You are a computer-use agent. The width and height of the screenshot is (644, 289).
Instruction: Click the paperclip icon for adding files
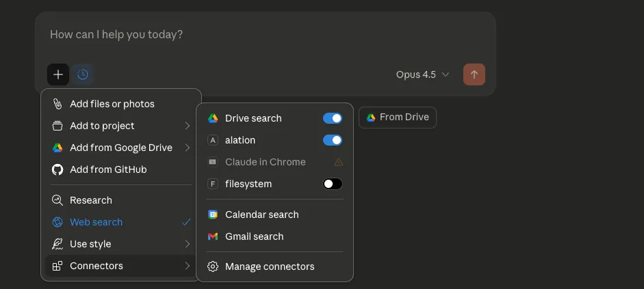coord(57,104)
